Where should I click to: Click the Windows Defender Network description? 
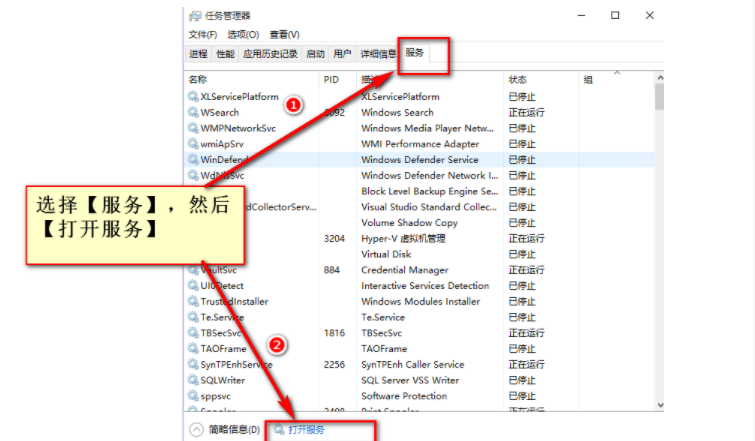430,175
